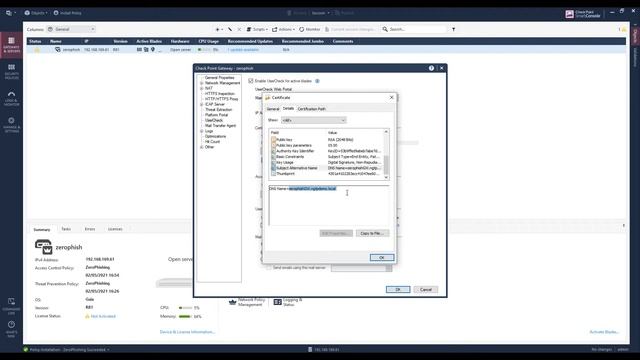Click the Not Activated license link
Screen dimensions: 640x360
103,316
